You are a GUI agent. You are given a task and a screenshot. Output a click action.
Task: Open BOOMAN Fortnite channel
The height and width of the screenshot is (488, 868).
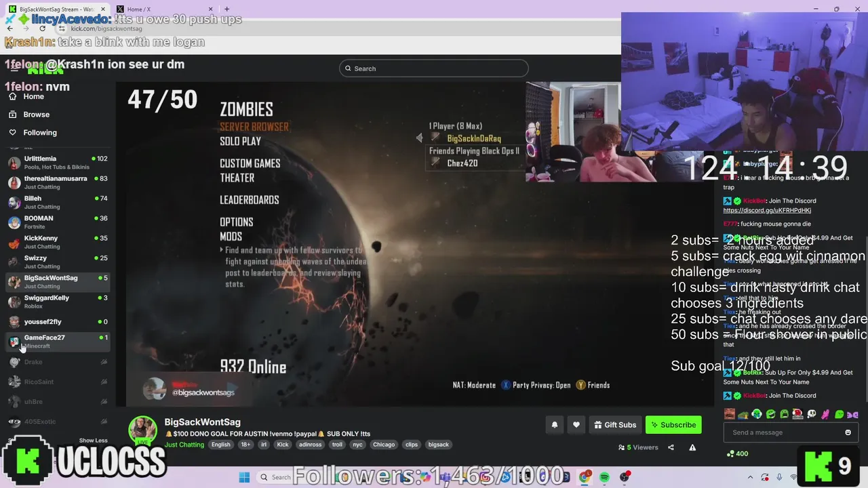tap(58, 222)
